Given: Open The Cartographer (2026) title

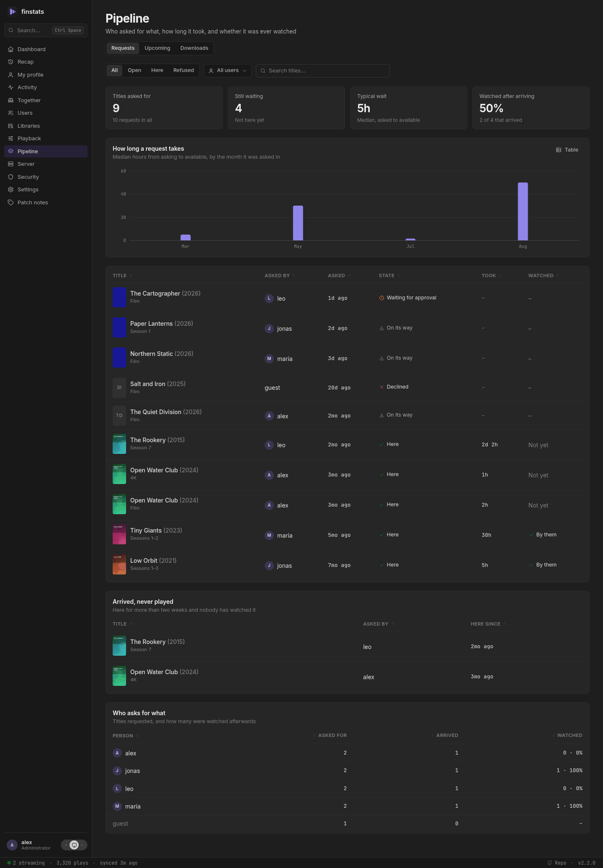Looking at the screenshot, I should pyautogui.click(x=165, y=294).
